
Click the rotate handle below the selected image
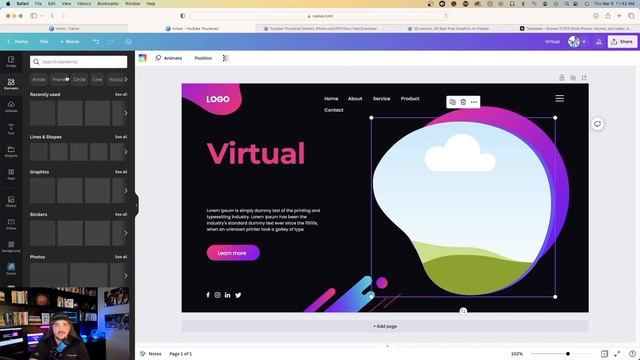click(463, 311)
